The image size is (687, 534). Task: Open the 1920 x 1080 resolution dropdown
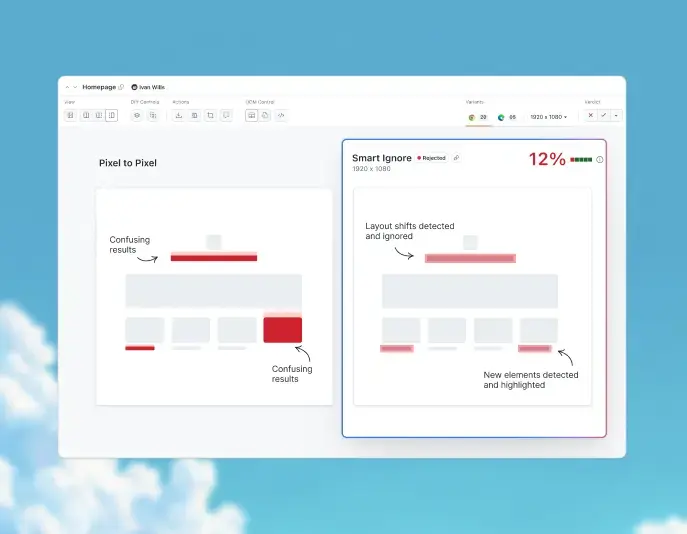pyautogui.click(x=548, y=117)
